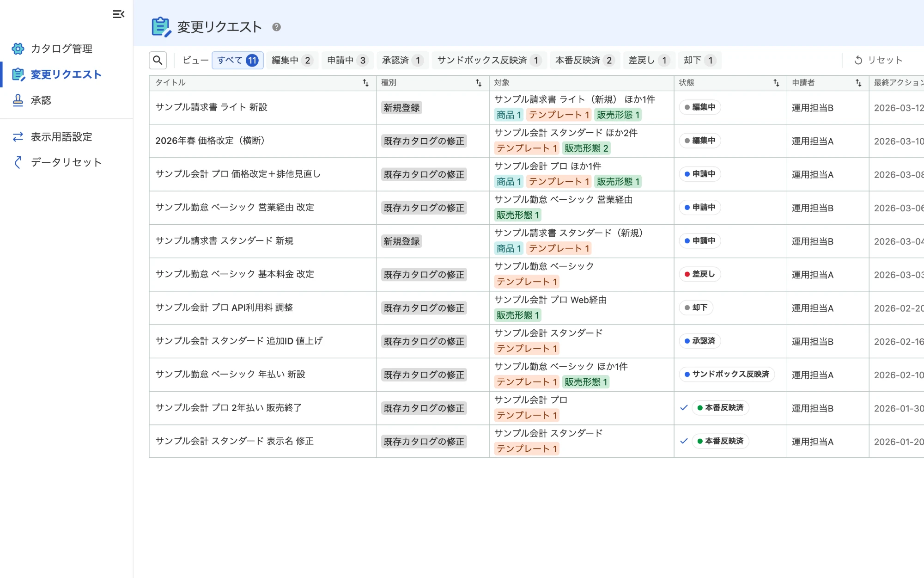Click checkmark icon in 表示名 修正 row
924x578 pixels.
point(684,441)
